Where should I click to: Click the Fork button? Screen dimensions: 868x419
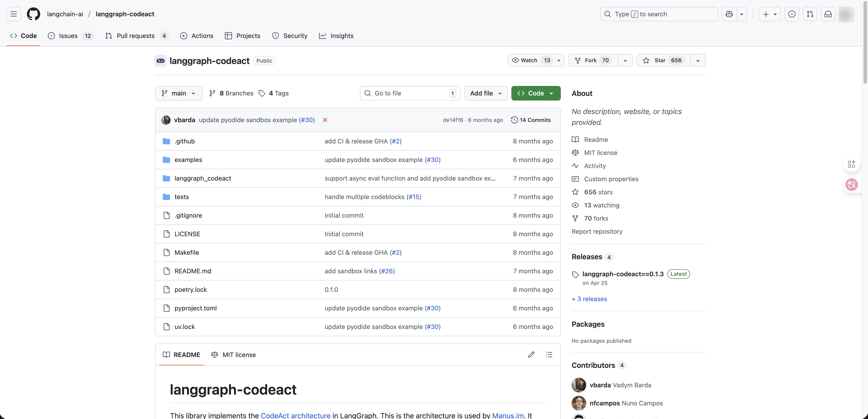click(593, 60)
